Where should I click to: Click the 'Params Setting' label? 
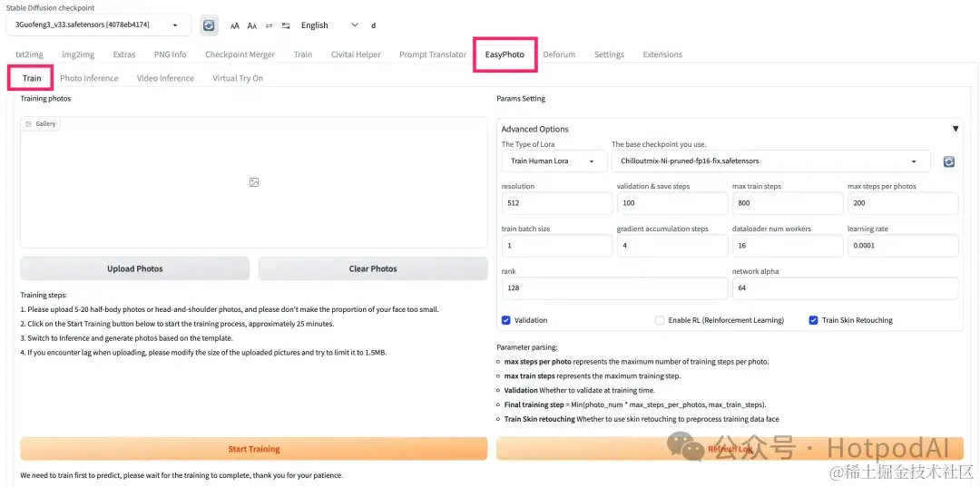521,99
